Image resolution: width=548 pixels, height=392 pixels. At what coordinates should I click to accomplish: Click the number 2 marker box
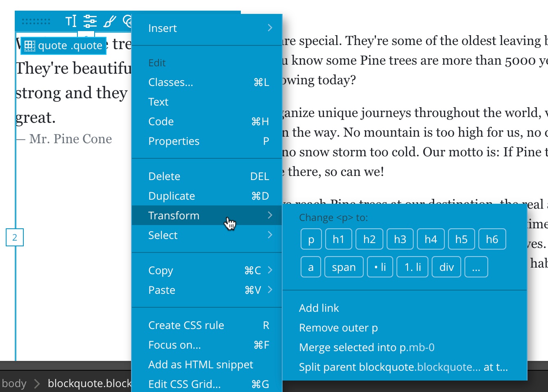coord(15,237)
